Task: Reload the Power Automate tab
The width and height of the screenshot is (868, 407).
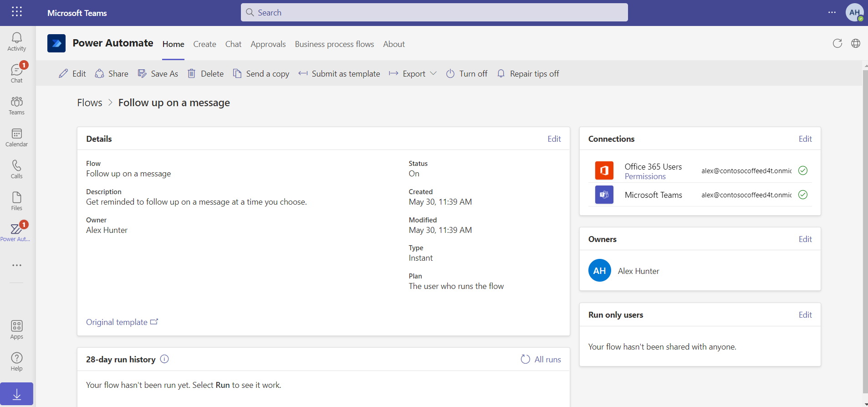Action: click(837, 43)
